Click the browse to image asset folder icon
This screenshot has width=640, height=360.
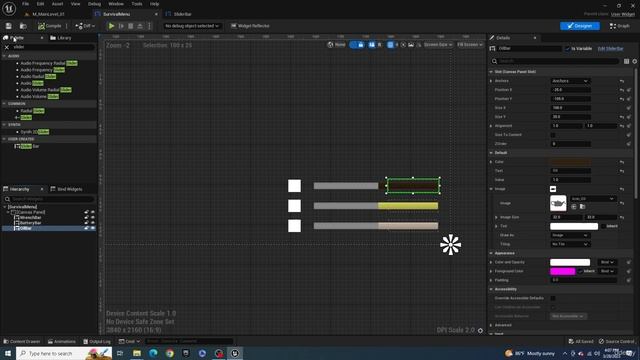tap(582, 207)
